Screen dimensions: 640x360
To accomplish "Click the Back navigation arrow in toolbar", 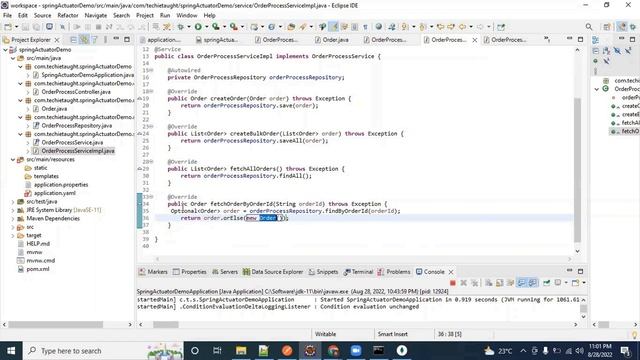I will click(x=462, y=27).
